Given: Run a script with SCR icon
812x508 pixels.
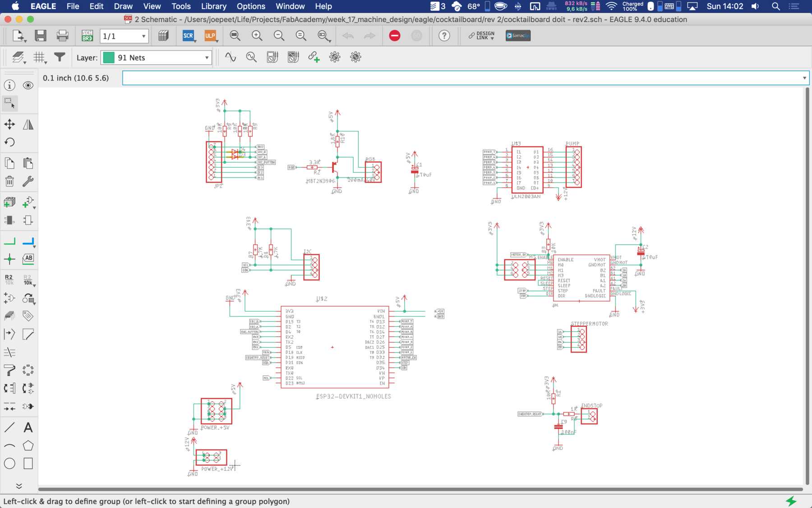Looking at the screenshot, I should (188, 36).
